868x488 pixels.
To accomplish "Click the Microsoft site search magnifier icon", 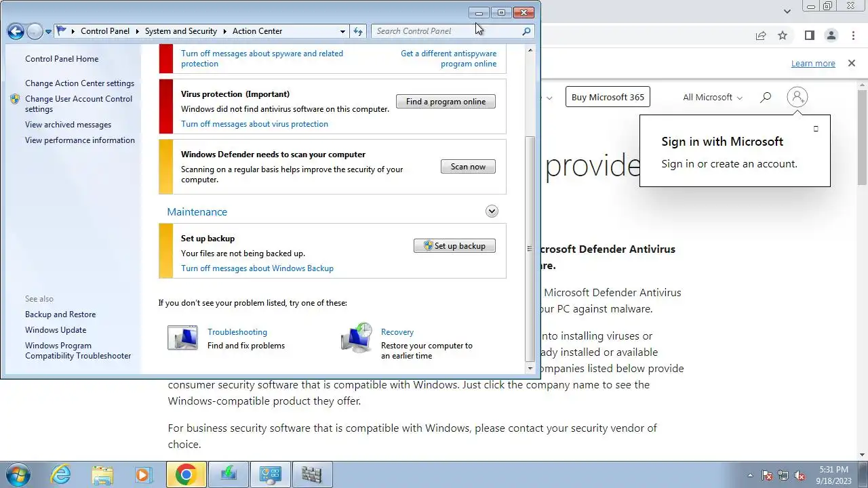I will coord(766,98).
